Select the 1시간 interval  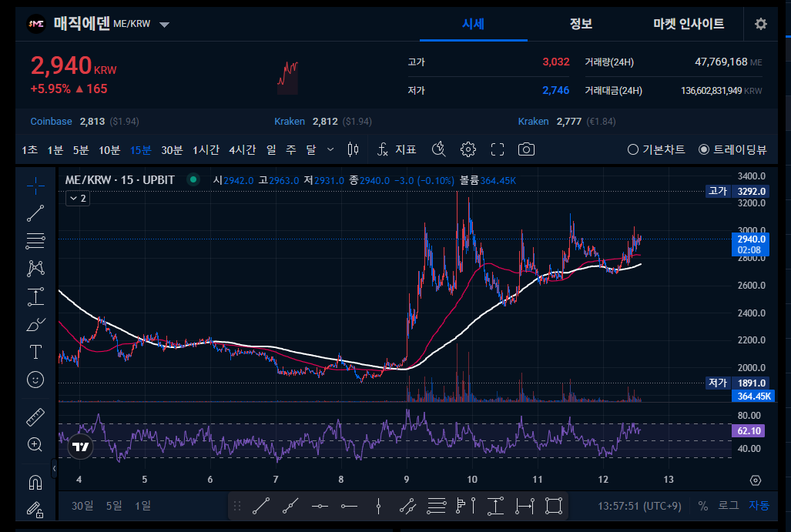click(x=206, y=150)
